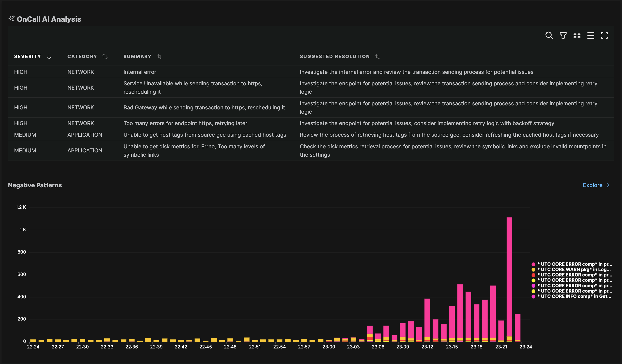Open the filter funnel icon
Screen dimensions: 622x364
coord(563,36)
